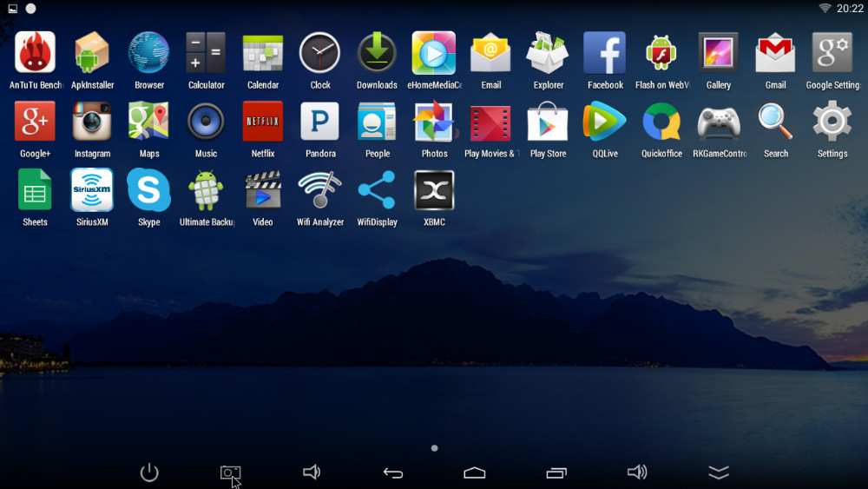Launch the Google+ app
This screenshot has width=868, height=489.
click(x=35, y=122)
